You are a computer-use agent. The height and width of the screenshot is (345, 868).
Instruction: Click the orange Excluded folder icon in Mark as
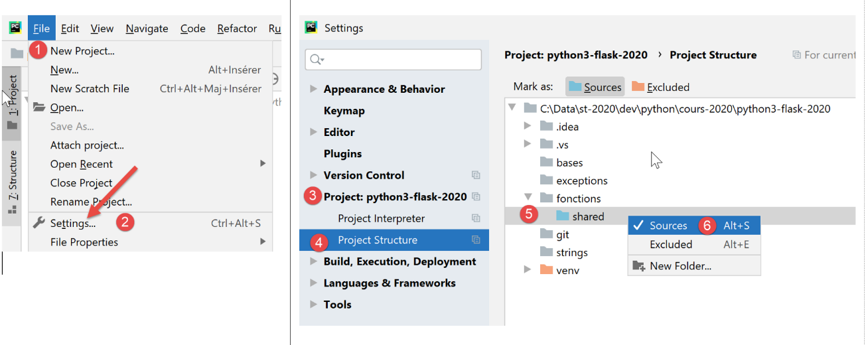(x=638, y=87)
